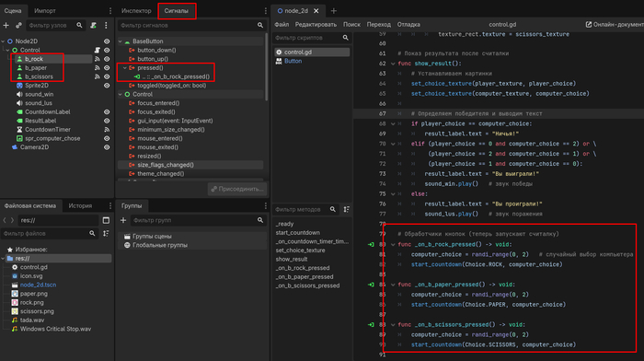Hide the b_scissors button node
Image resolution: width=644 pixels, height=361 pixels.
[x=107, y=76]
